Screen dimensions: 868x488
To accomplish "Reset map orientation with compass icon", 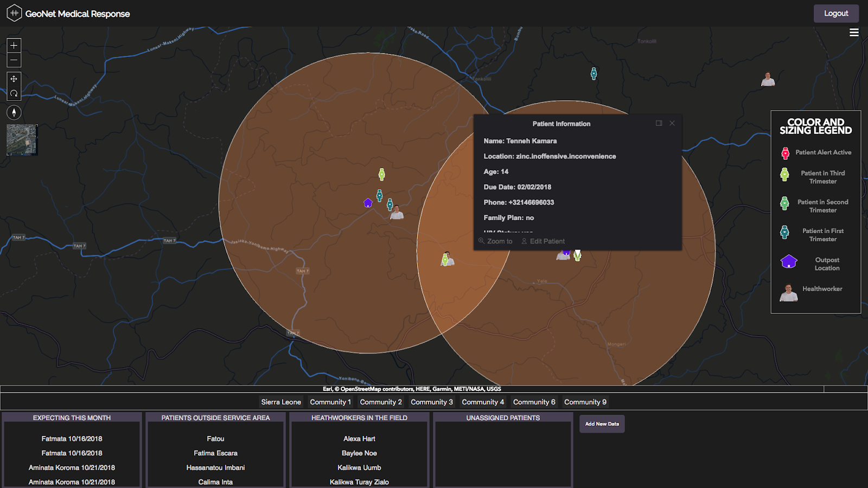I will (14, 112).
